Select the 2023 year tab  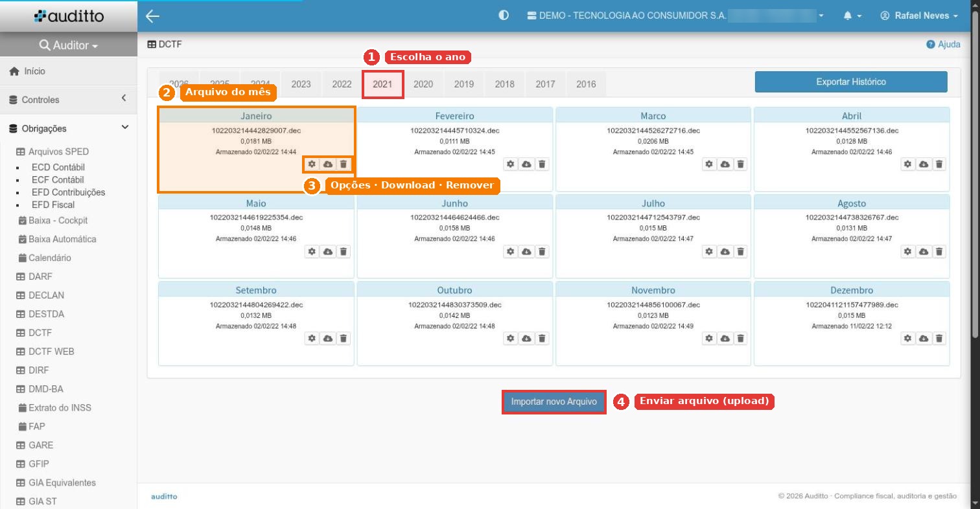301,84
